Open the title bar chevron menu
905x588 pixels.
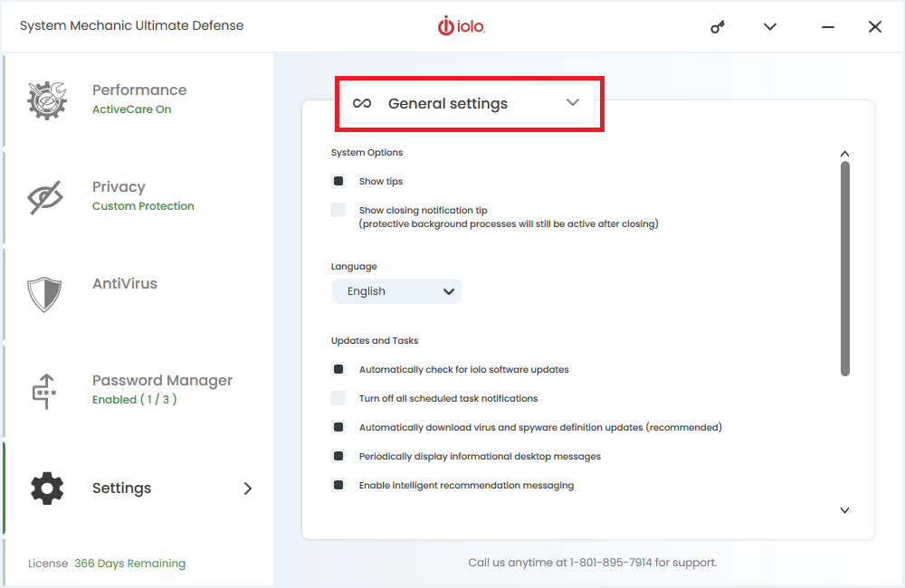pyautogui.click(x=770, y=26)
